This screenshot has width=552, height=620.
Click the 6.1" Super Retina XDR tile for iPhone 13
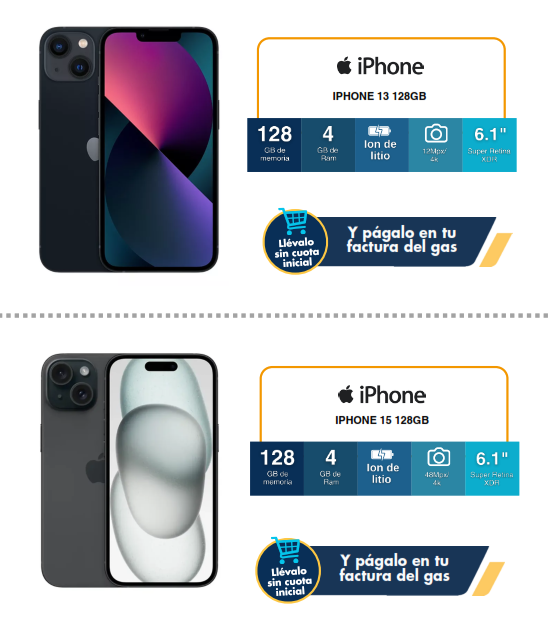point(490,145)
